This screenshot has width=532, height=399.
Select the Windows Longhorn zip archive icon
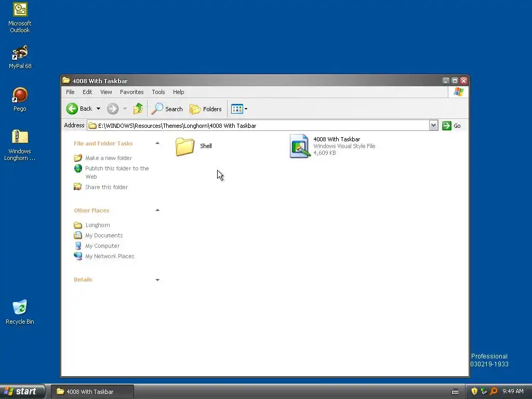(20, 145)
